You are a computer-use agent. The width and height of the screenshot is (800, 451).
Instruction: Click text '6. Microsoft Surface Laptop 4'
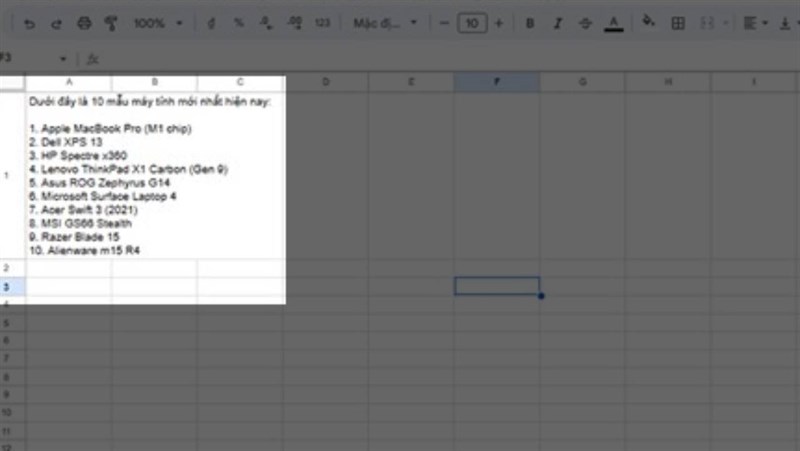click(103, 196)
